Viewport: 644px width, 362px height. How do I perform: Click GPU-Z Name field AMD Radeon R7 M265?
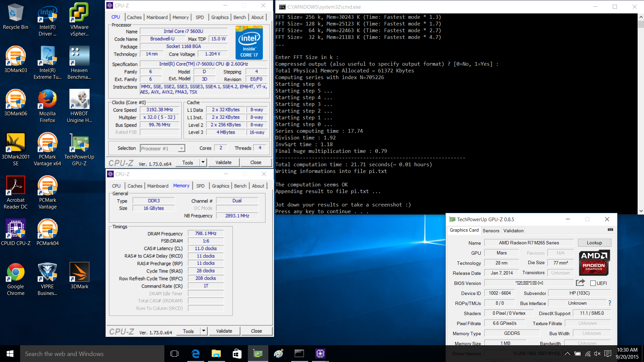pyautogui.click(x=529, y=243)
